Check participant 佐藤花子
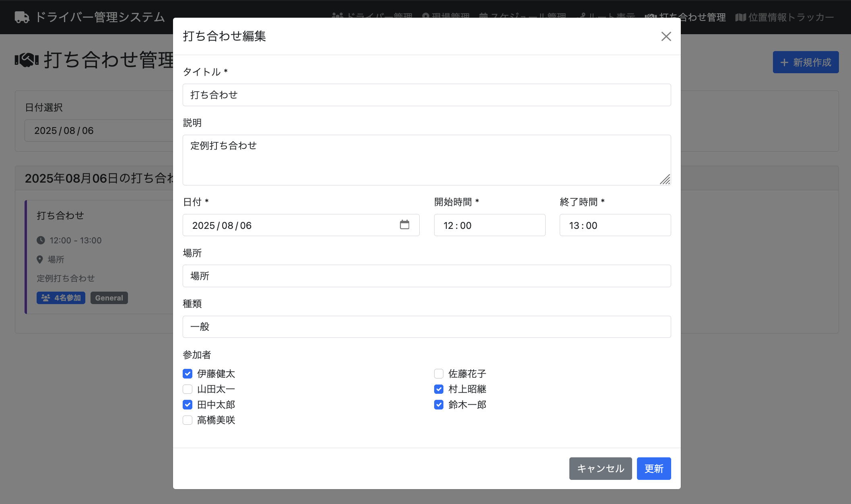Screen dimensions: 851x504 pyautogui.click(x=439, y=374)
